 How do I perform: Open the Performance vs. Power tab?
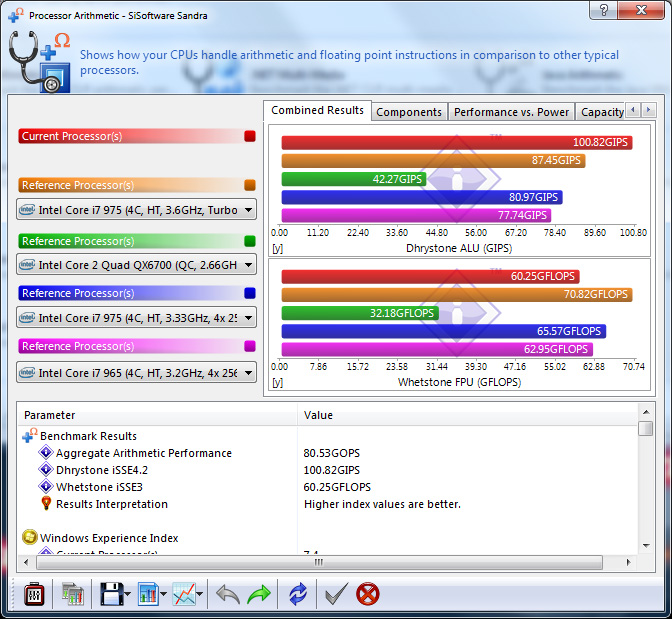pos(511,112)
